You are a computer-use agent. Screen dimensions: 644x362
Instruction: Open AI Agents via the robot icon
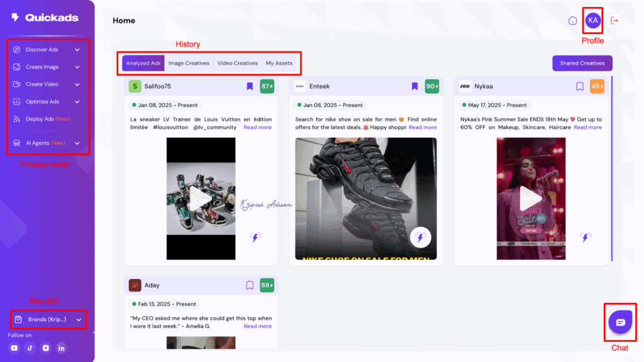tap(16, 143)
